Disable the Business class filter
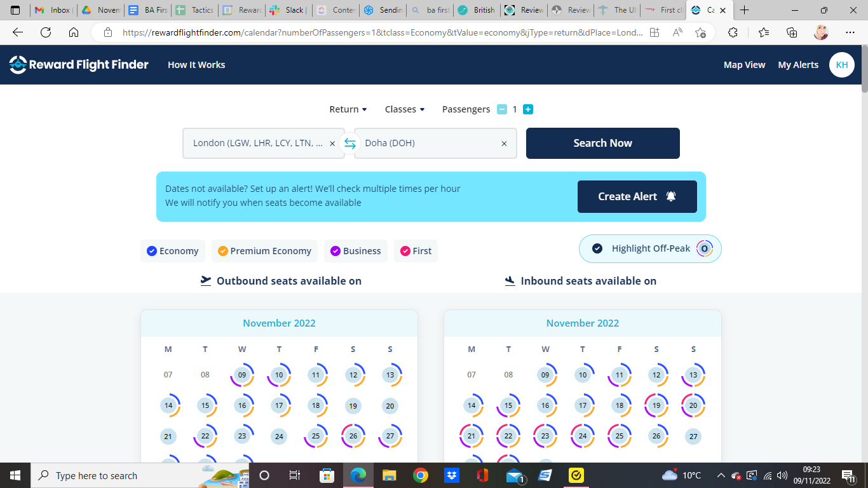868x488 pixels. click(355, 251)
